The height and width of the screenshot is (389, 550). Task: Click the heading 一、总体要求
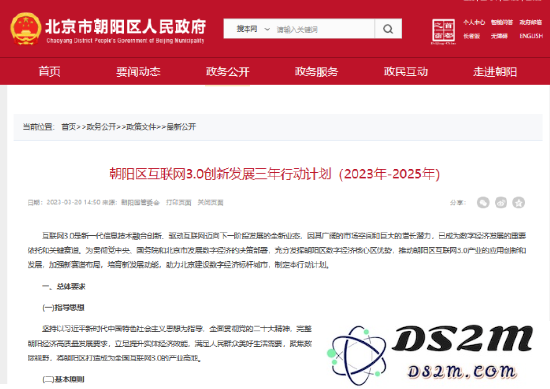pos(64,287)
